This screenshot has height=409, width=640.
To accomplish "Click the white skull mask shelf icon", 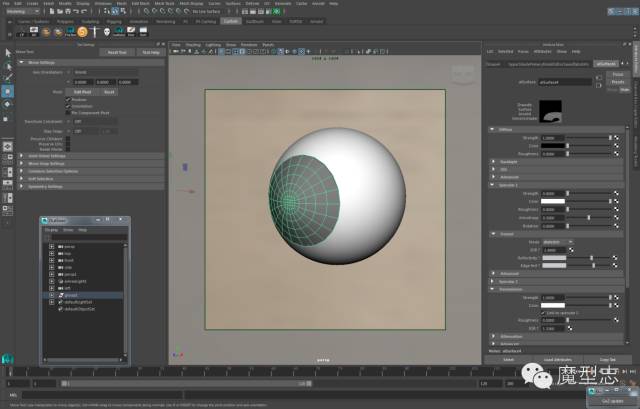I will (107, 32).
